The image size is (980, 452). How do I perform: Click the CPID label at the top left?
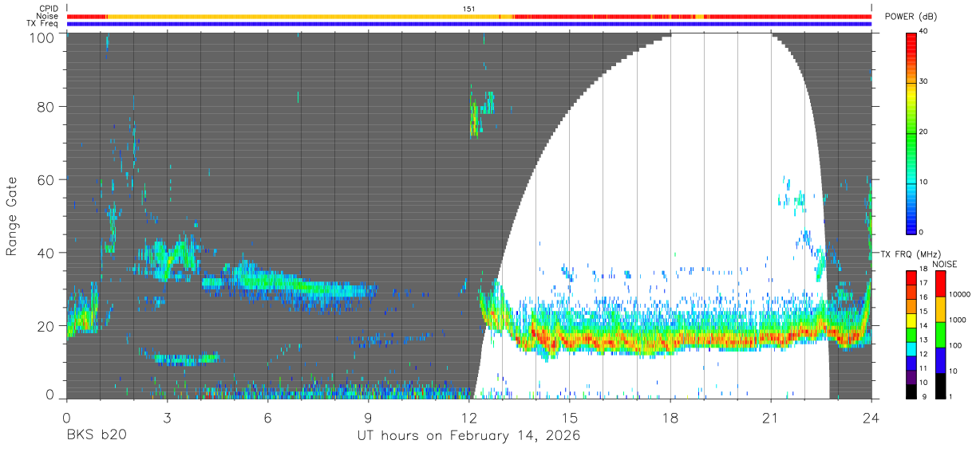click(49, 8)
